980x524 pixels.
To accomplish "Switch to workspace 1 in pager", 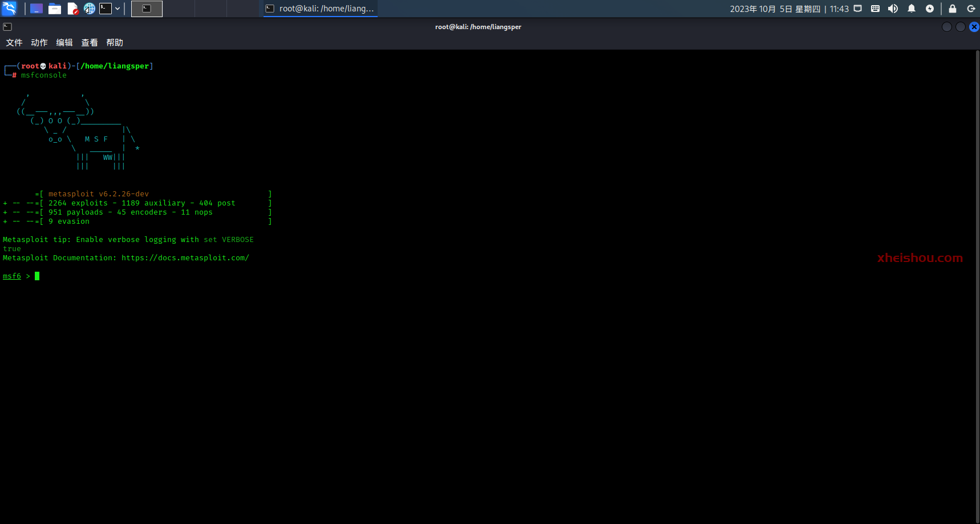I will point(147,9).
